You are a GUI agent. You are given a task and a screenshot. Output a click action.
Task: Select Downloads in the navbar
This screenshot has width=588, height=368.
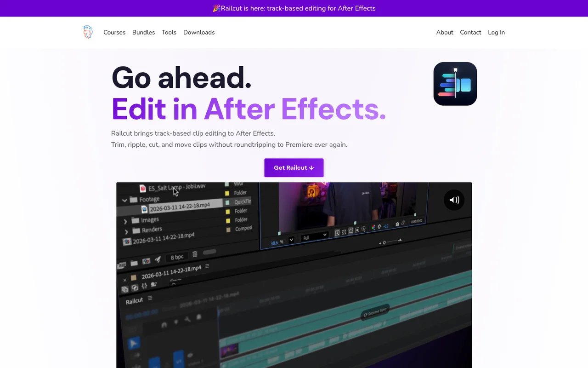coord(199,32)
